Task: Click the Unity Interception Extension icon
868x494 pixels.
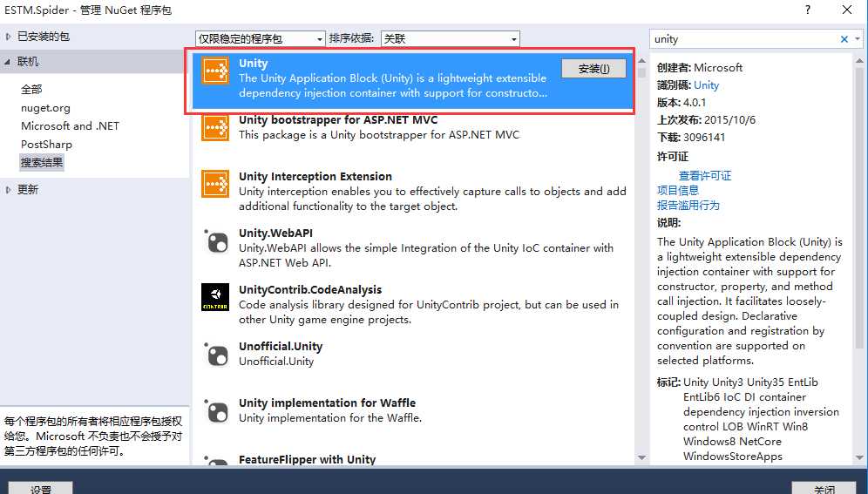Action: (x=214, y=184)
